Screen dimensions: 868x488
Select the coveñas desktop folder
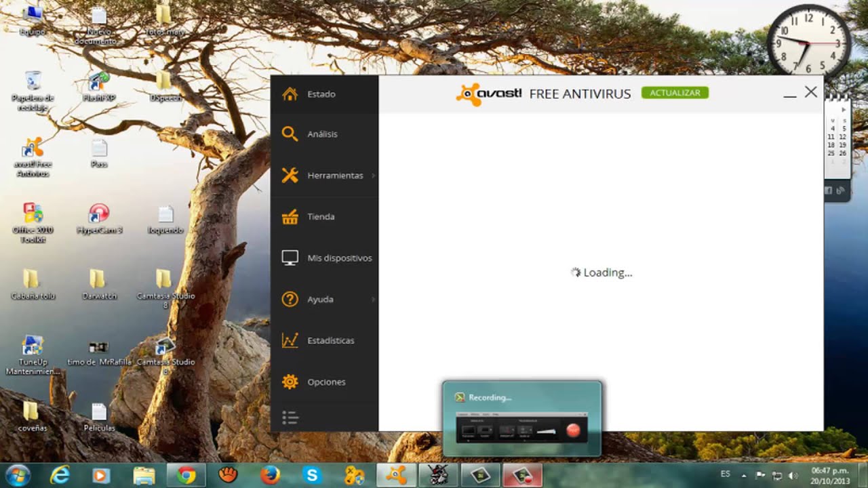[31, 417]
